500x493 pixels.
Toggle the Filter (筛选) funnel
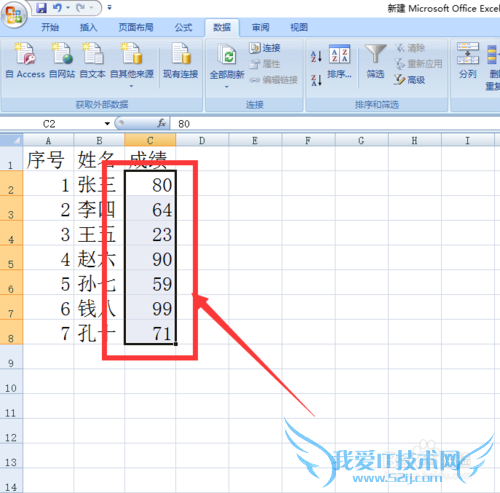tap(375, 61)
